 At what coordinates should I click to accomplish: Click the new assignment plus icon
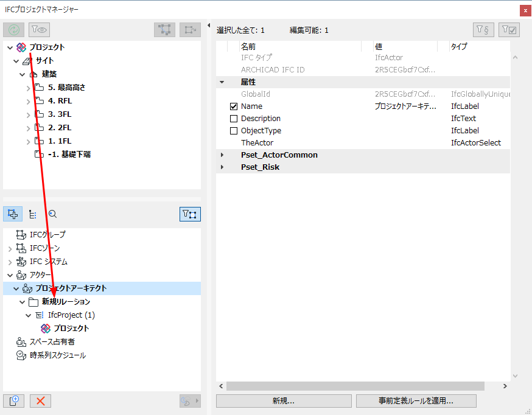13,401
